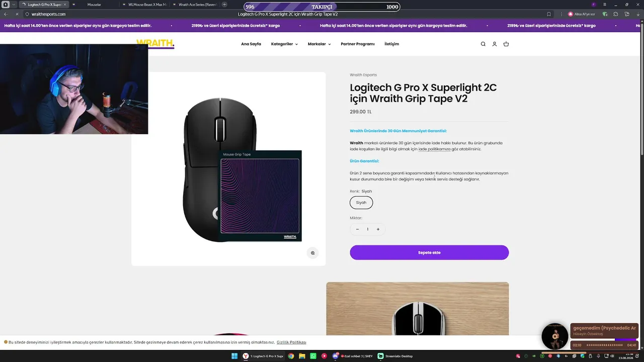Click the 30 Gün Memnuniyet Garantisi heading
Viewport: 644px width, 362px height.
point(398,131)
